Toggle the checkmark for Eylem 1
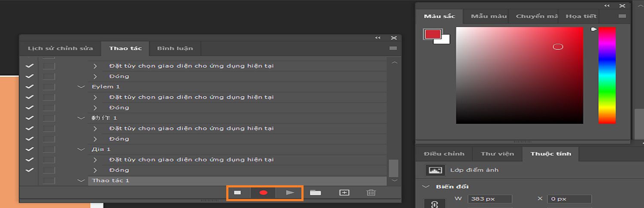This screenshot has height=208, width=644. 30,87
